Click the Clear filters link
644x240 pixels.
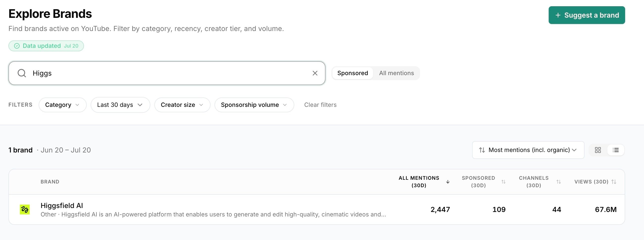pos(320,105)
